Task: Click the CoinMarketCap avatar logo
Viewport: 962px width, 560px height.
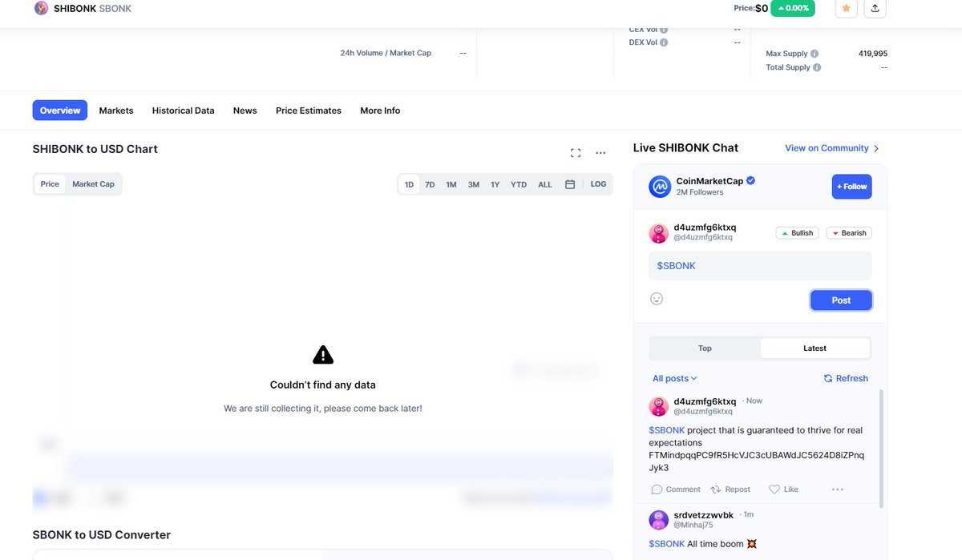Action: click(660, 187)
